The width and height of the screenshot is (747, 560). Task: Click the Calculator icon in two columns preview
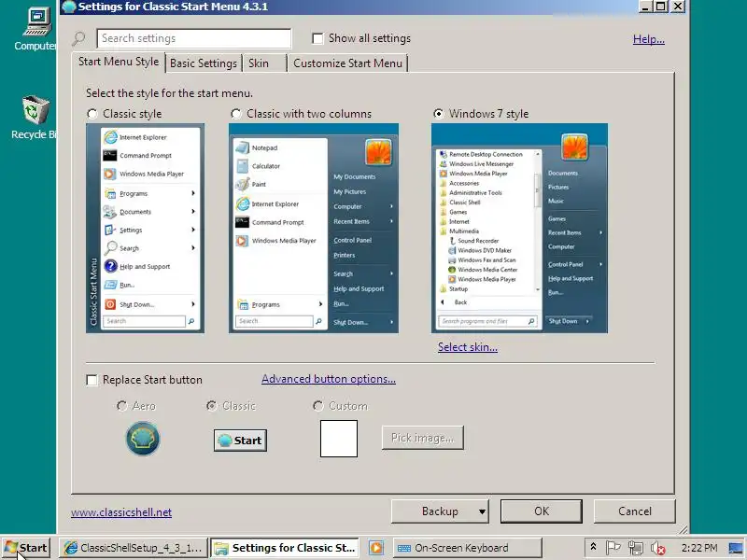(243, 166)
